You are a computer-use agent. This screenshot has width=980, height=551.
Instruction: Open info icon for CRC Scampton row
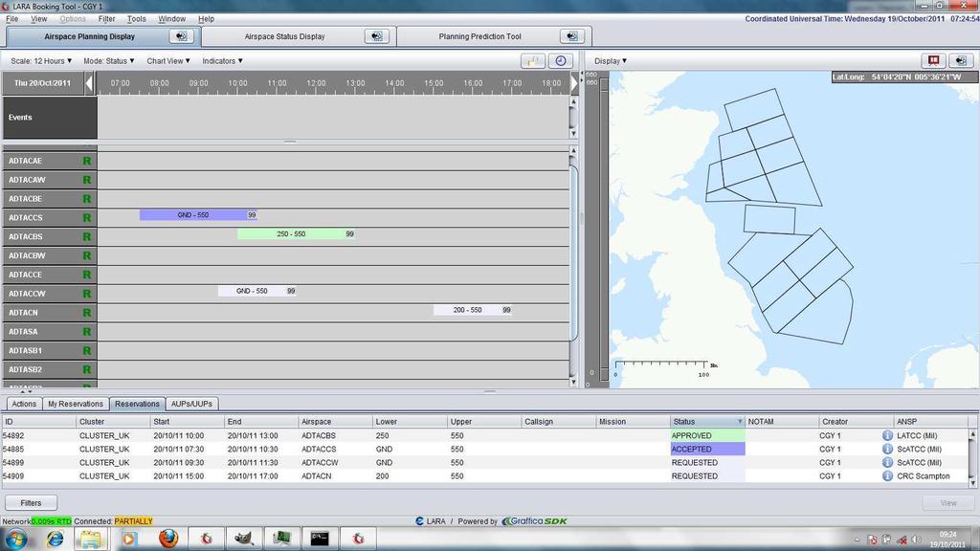(887, 476)
